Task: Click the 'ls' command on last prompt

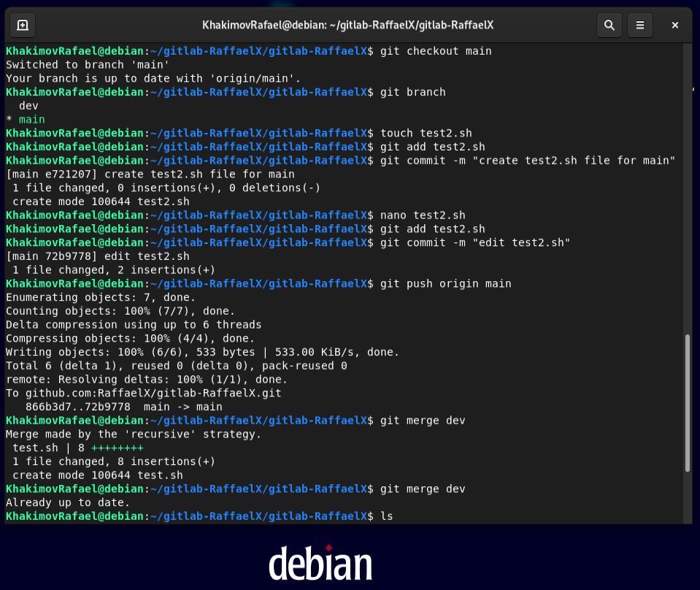Action: tap(387, 516)
